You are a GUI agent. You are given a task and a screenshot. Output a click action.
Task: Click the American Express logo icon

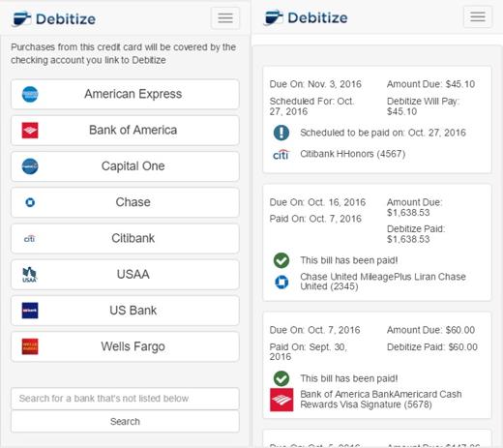[x=30, y=94]
